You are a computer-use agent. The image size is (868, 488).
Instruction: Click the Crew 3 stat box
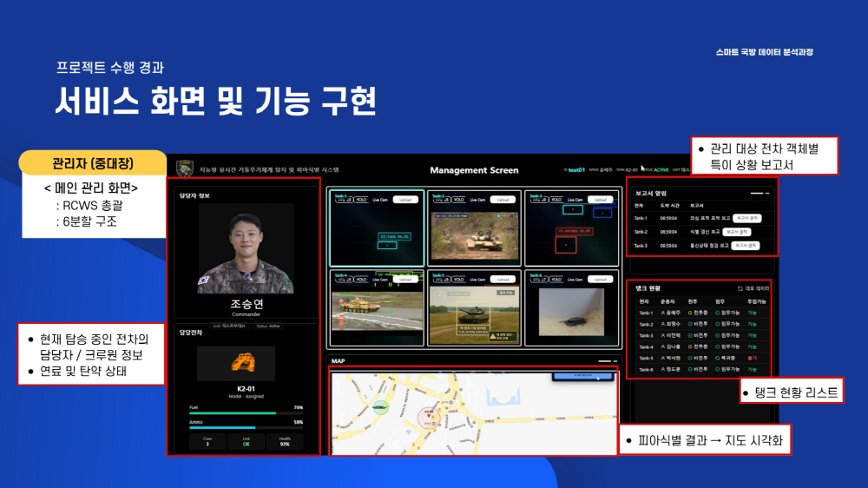tap(207, 441)
